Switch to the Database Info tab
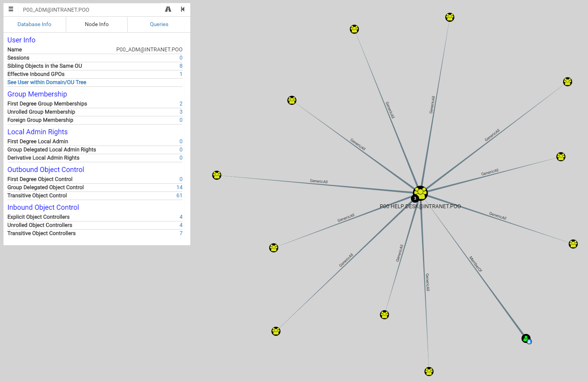Screen dimensions: 588x381 (34, 24)
